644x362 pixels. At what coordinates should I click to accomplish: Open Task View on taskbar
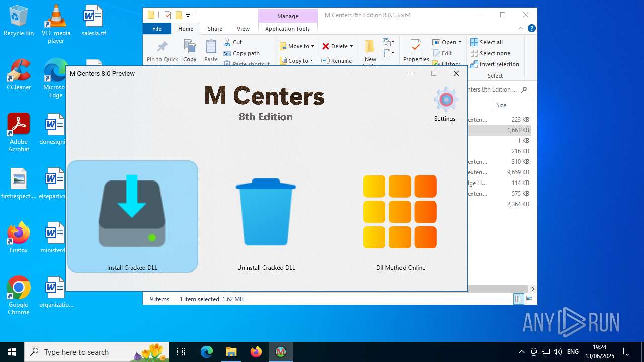click(x=181, y=352)
